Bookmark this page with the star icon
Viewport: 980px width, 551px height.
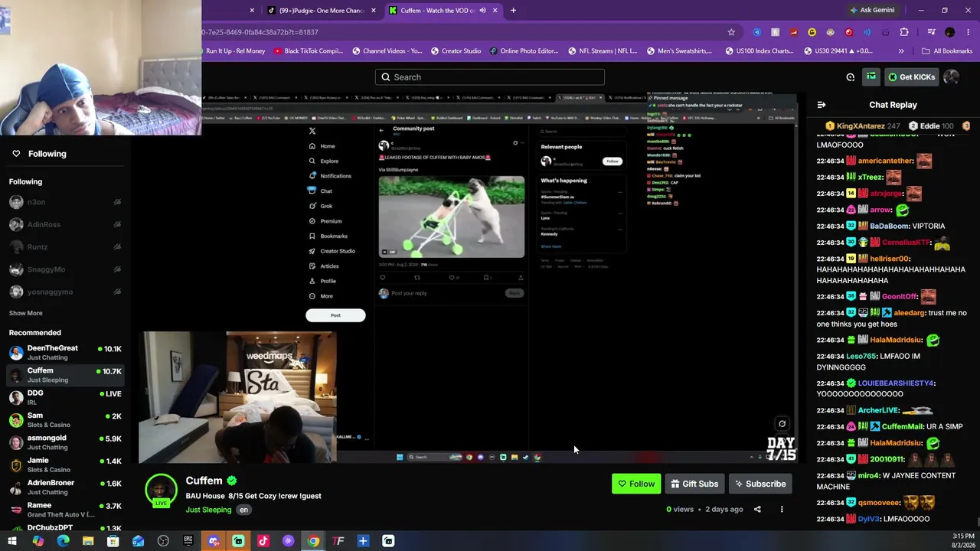coord(731,32)
